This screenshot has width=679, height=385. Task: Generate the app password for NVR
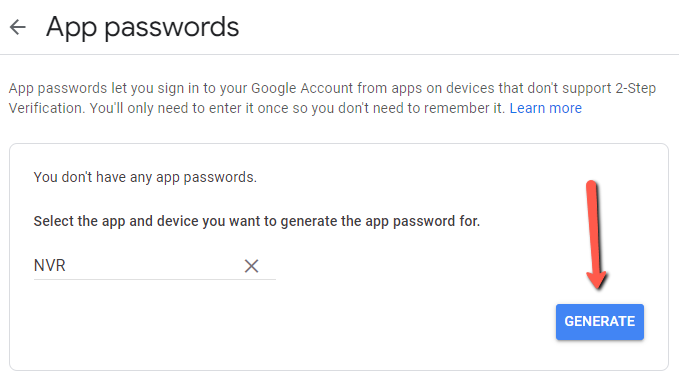click(x=600, y=322)
